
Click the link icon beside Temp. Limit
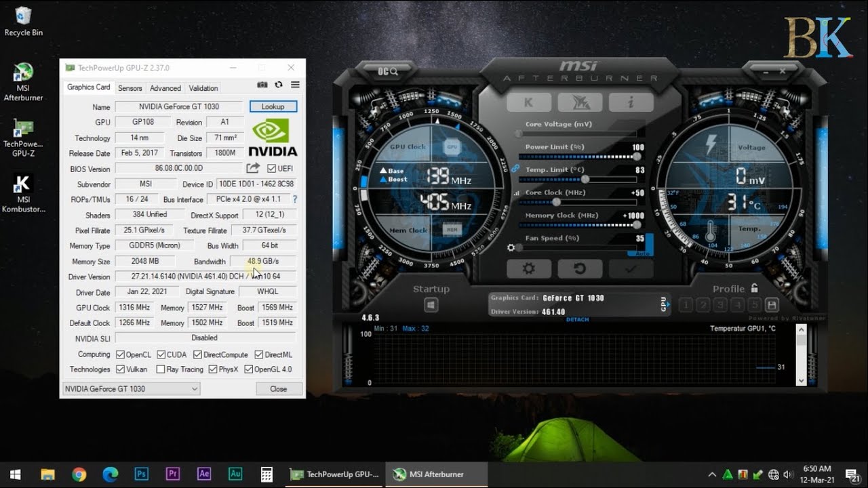pos(515,168)
